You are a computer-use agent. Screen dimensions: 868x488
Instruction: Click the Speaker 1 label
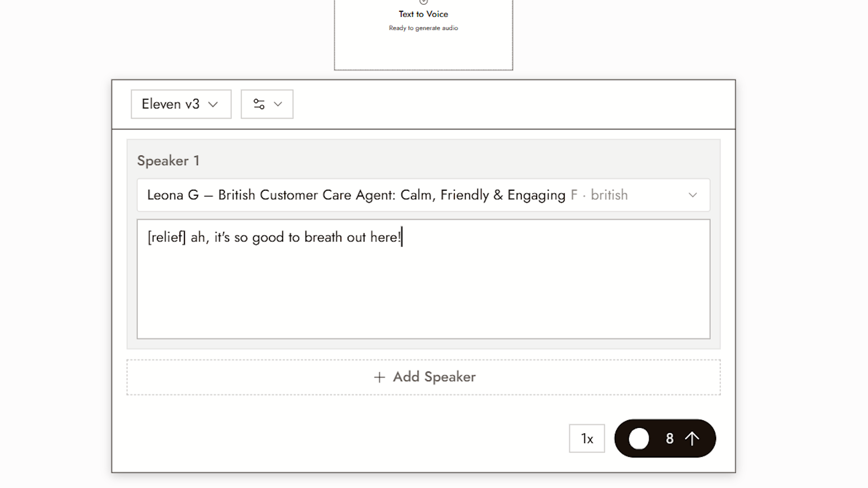(168, 161)
